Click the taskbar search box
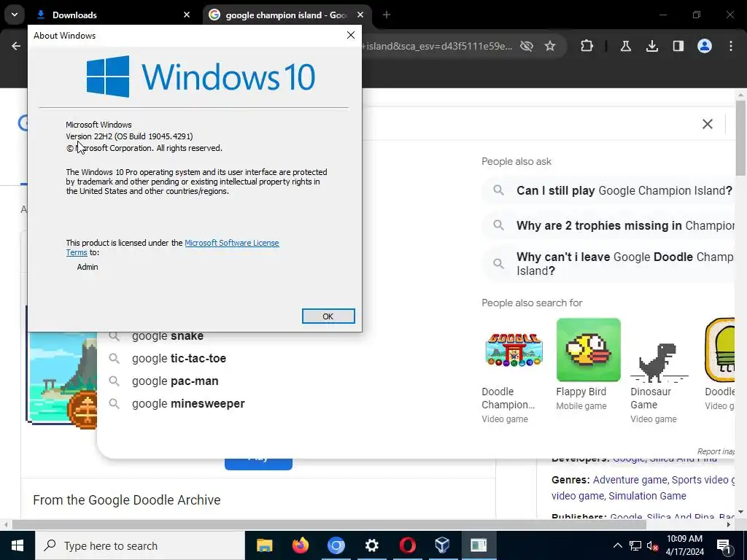Viewport: 747px width, 560px height. [x=140, y=545]
